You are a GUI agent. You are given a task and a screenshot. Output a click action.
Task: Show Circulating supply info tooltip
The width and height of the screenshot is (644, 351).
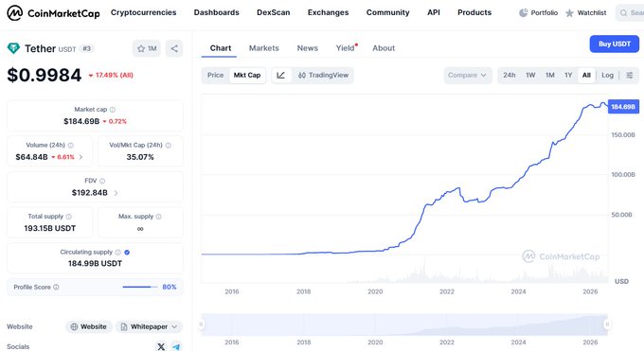pyautogui.click(x=117, y=252)
